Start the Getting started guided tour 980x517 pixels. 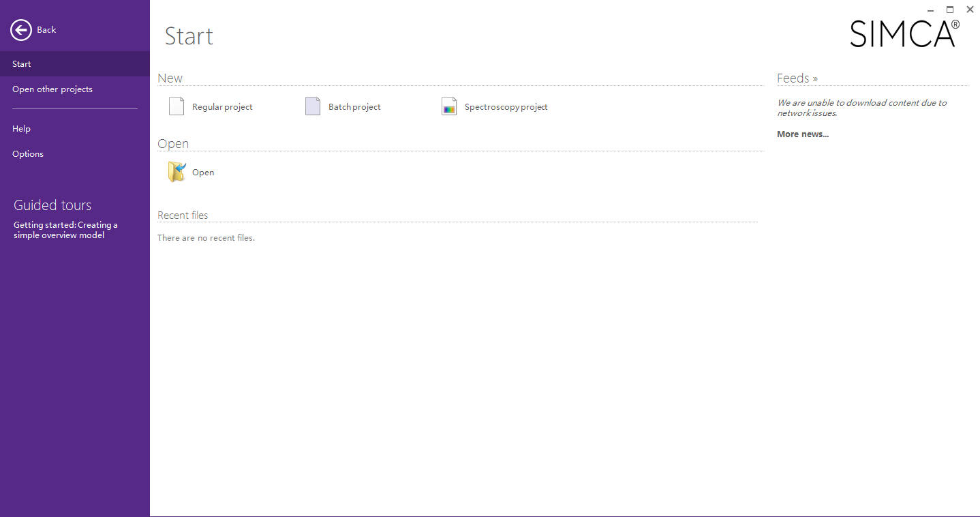65,230
